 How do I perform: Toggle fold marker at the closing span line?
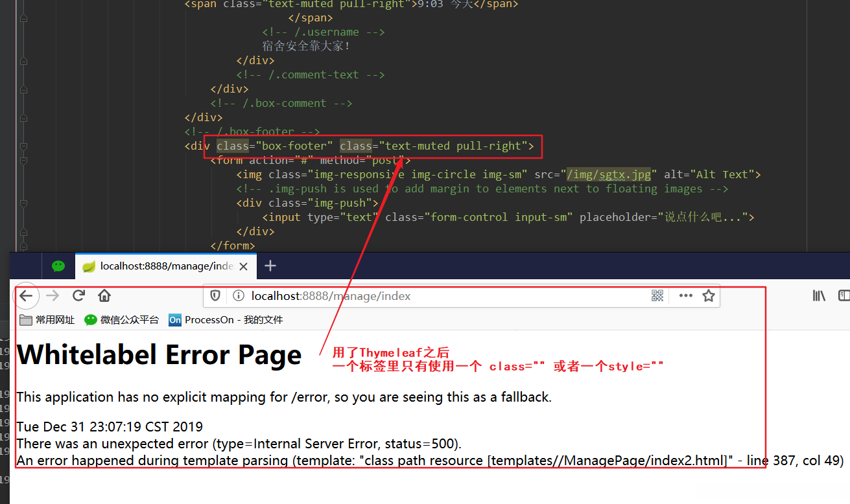[x=24, y=18]
